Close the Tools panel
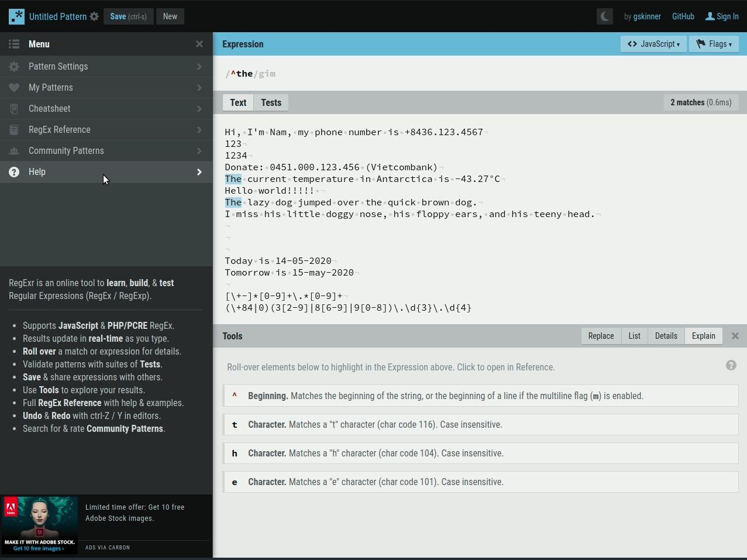This screenshot has width=747, height=560. 735,336
